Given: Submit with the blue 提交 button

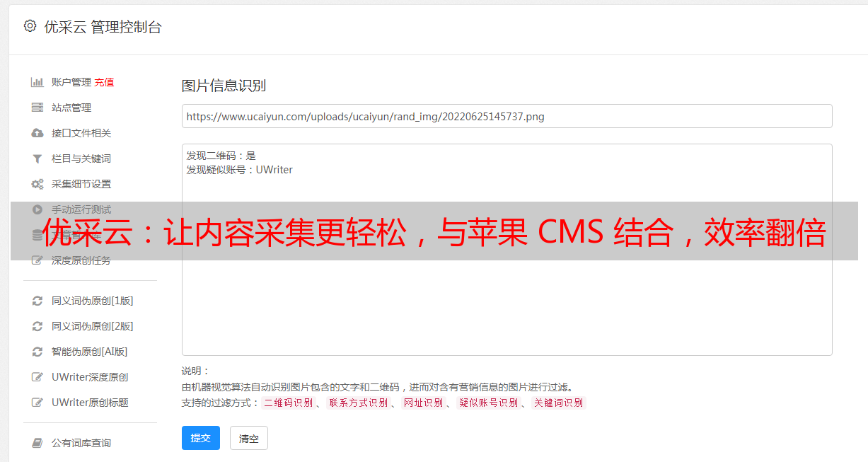Looking at the screenshot, I should click(x=201, y=438).
